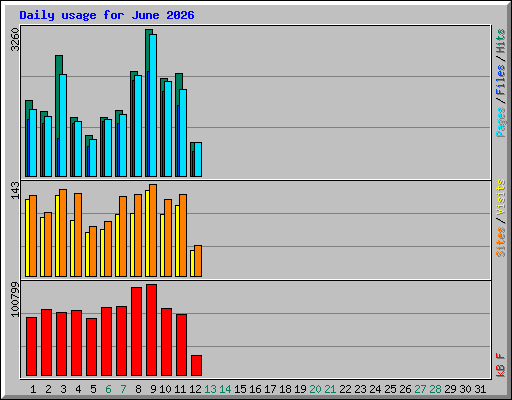512x400 pixels.
Task: Click the cyan pages bar for day 9
Action: [x=153, y=105]
